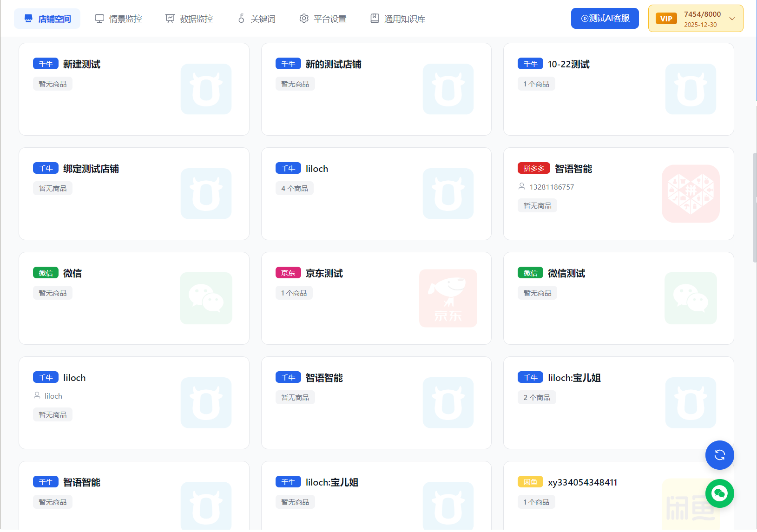Open the 绑定测试店铺 store card
The width and height of the screenshot is (757, 532).
[x=91, y=169]
